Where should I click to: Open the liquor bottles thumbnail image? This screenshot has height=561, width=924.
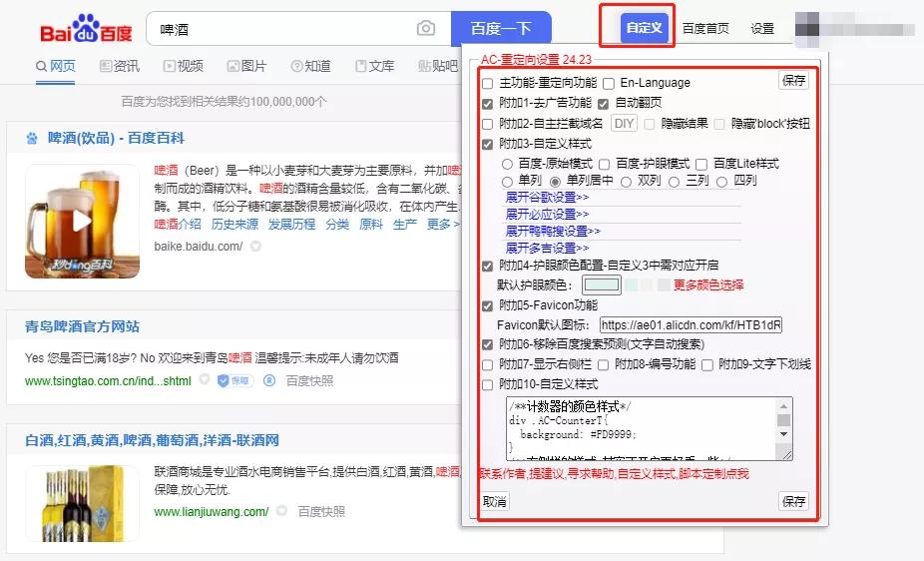(82, 504)
